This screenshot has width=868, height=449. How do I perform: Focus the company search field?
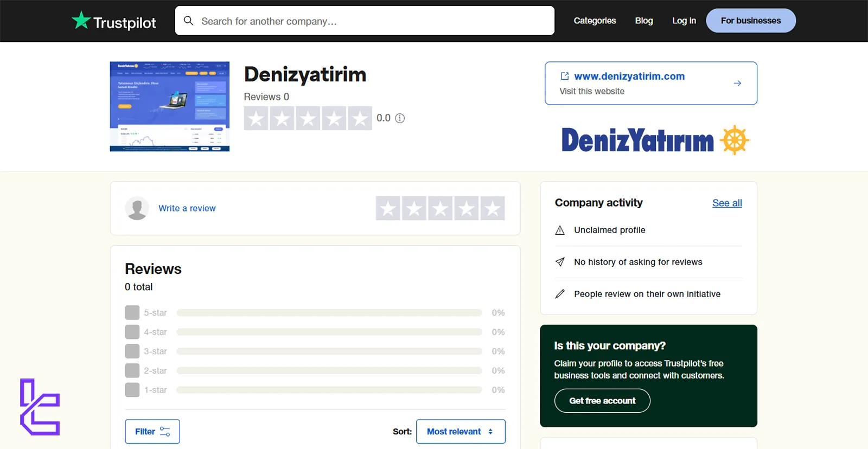(x=365, y=21)
